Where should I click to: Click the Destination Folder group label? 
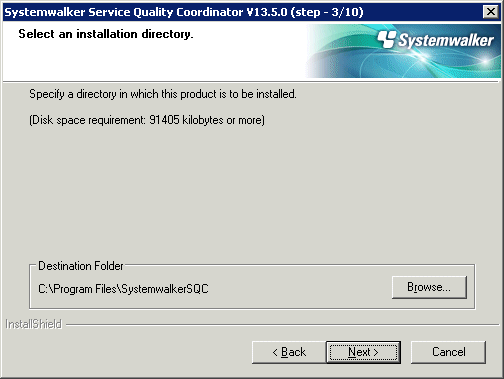[81, 266]
